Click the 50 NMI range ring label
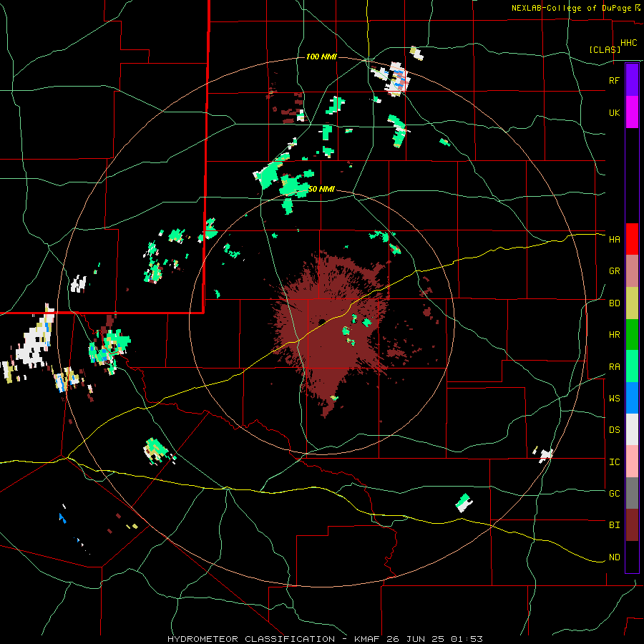644x644 pixels. [x=321, y=189]
